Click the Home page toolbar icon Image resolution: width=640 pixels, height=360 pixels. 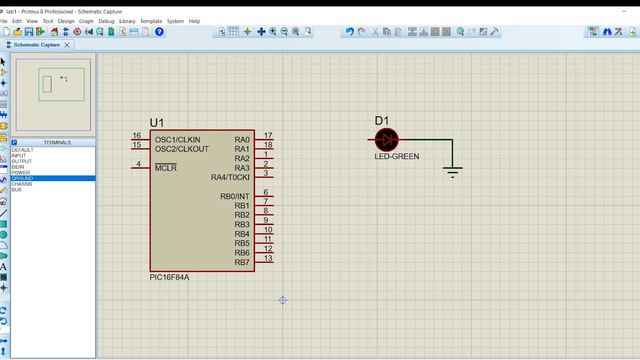pyautogui.click(x=54, y=31)
